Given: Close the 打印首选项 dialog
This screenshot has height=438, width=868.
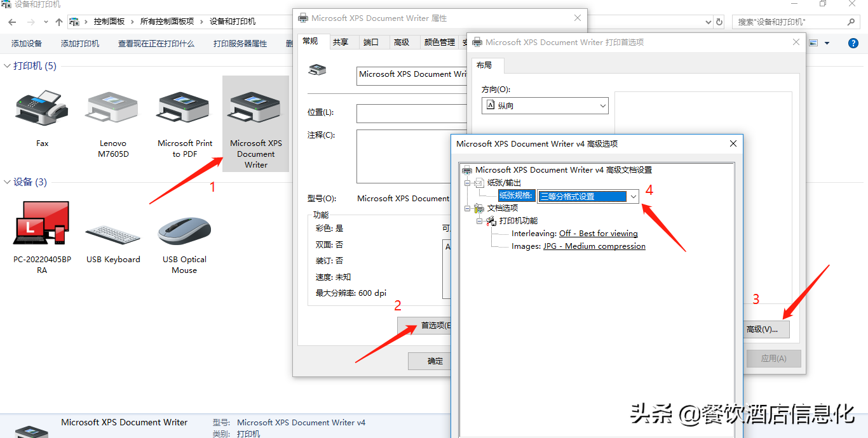Looking at the screenshot, I should tap(796, 42).
